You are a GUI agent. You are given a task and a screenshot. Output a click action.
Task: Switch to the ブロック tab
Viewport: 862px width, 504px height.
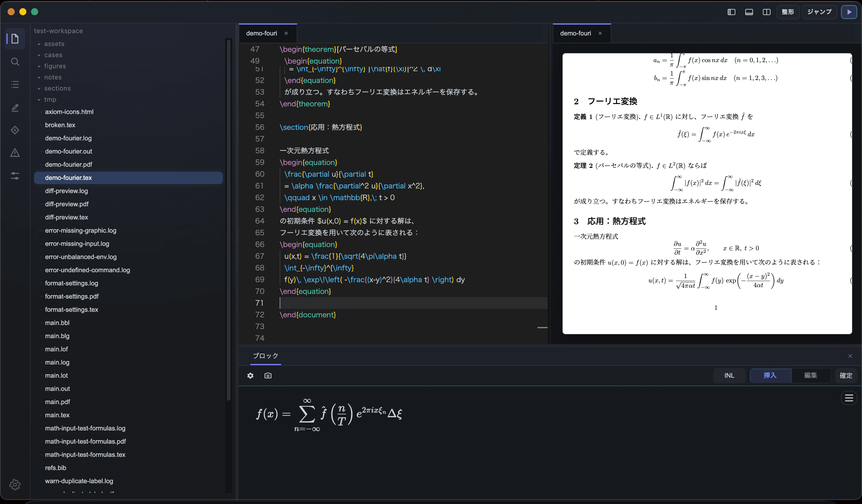pos(265,356)
